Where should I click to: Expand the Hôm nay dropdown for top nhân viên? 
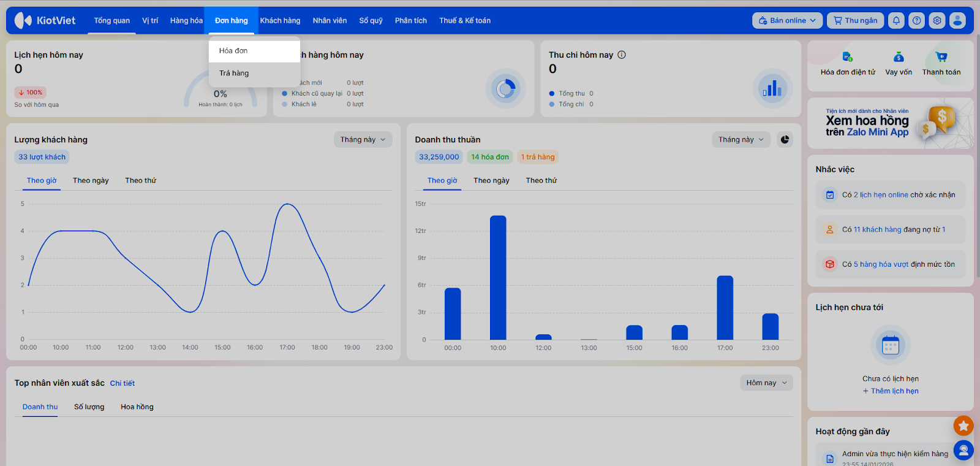click(766, 383)
